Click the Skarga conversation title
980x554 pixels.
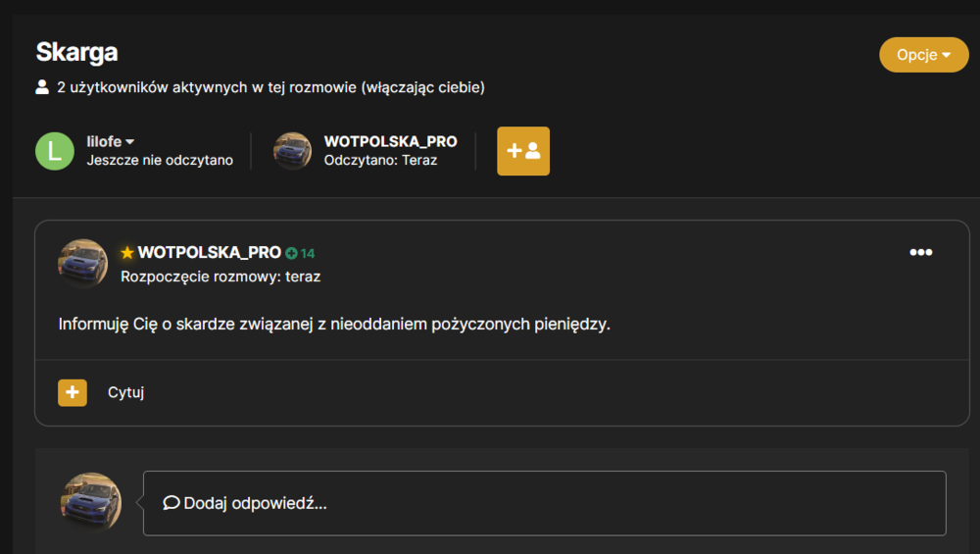(76, 52)
